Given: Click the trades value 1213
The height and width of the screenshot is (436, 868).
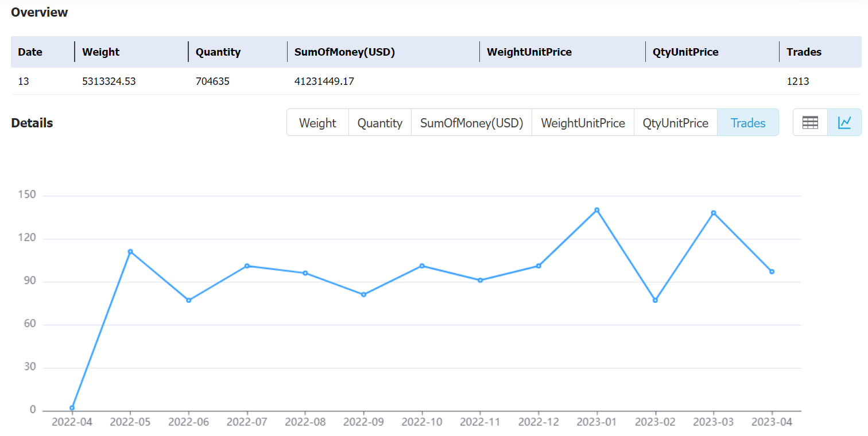Looking at the screenshot, I should (798, 81).
